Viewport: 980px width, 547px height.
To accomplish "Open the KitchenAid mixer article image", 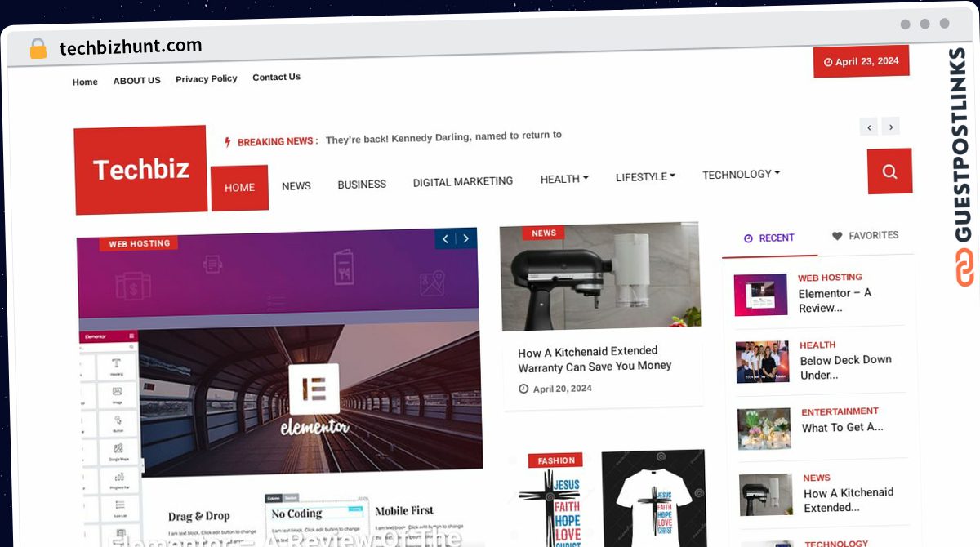I will [600, 277].
